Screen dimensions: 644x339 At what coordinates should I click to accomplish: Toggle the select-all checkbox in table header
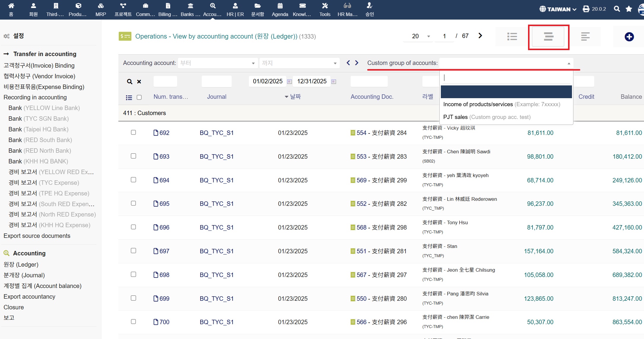click(x=139, y=97)
